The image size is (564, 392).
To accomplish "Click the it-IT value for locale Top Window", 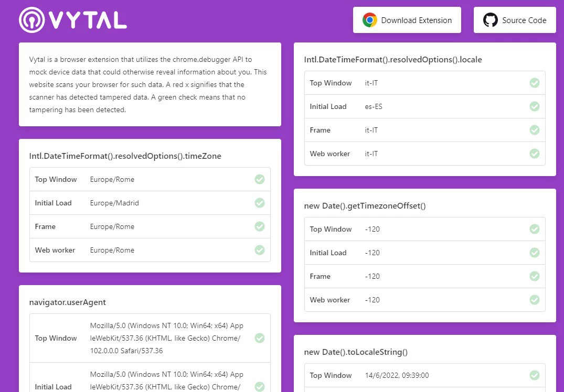I will pyautogui.click(x=371, y=83).
